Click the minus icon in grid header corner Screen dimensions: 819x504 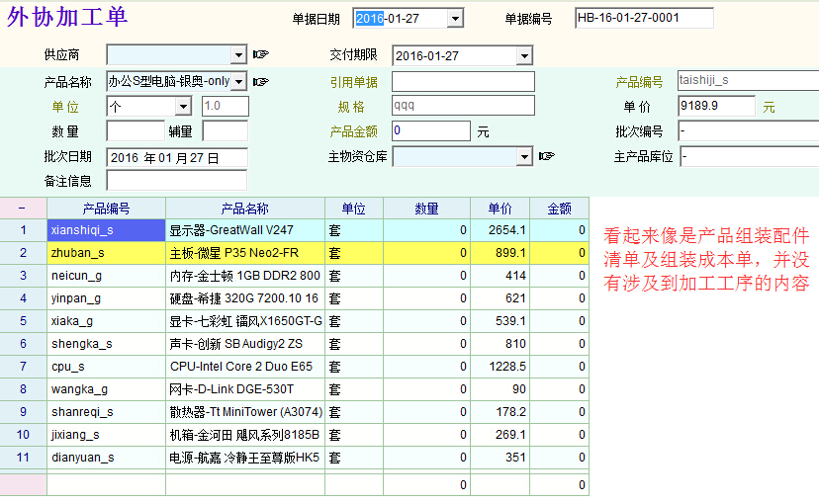click(x=23, y=209)
